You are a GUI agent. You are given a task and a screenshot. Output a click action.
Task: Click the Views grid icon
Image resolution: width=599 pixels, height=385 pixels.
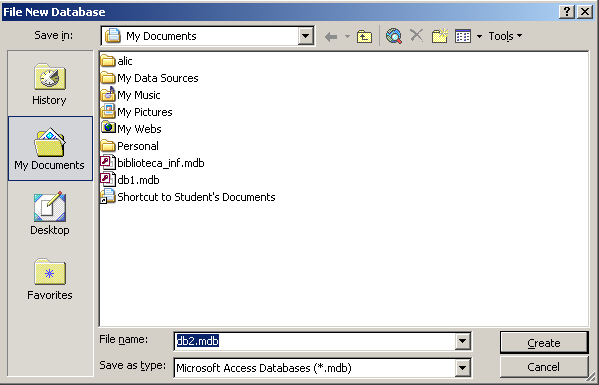[463, 36]
